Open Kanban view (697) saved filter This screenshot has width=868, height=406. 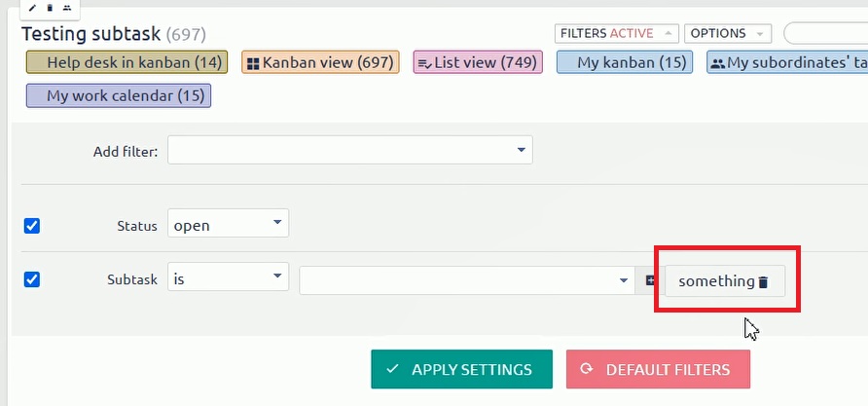pos(320,63)
